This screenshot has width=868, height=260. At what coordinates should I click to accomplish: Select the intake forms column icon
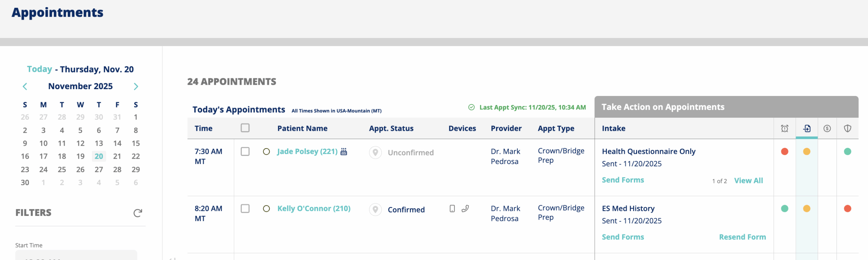pos(807,128)
